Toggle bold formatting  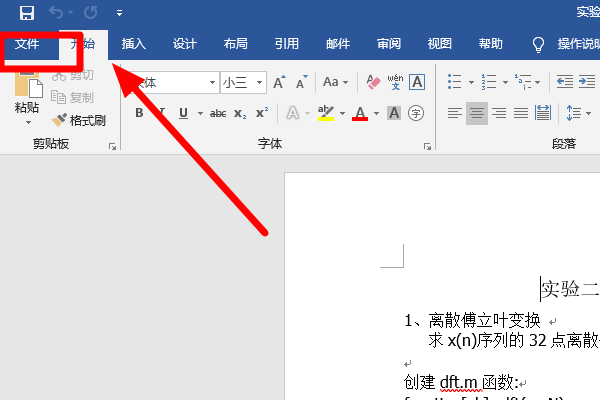(139, 113)
